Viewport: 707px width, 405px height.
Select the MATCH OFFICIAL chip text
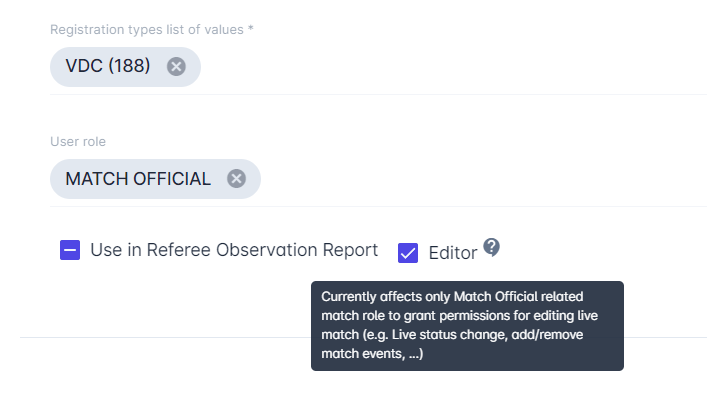(x=138, y=179)
